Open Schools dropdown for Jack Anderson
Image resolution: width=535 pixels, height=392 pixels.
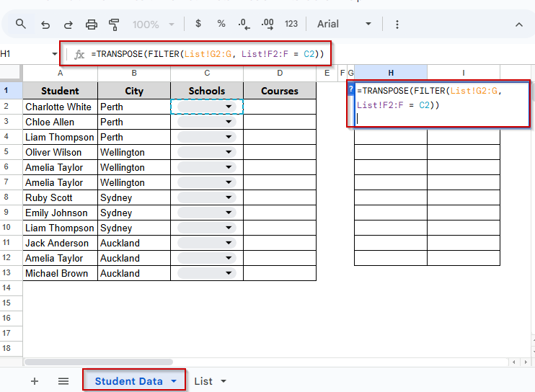pos(229,243)
